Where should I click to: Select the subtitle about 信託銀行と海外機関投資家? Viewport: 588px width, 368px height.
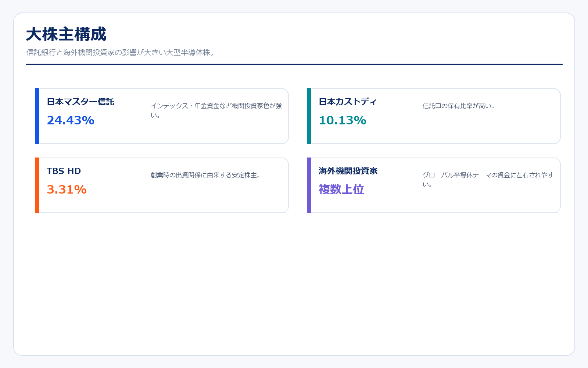tap(120, 52)
